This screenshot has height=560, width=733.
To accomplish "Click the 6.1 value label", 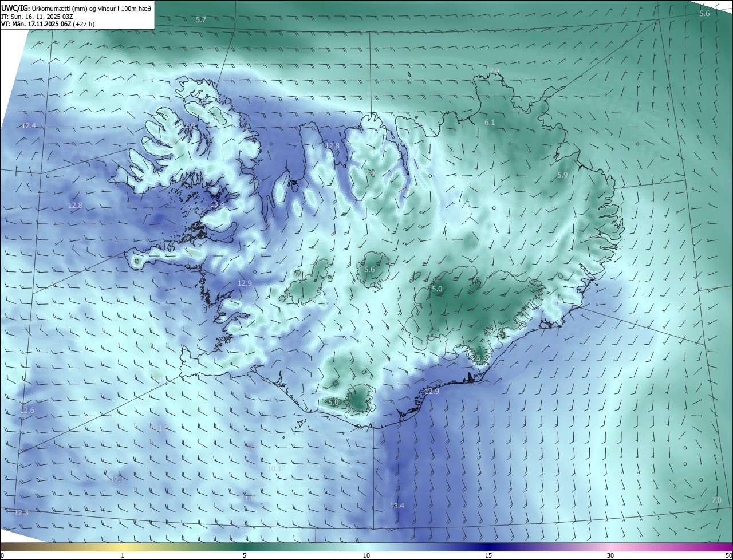I will [x=490, y=123].
